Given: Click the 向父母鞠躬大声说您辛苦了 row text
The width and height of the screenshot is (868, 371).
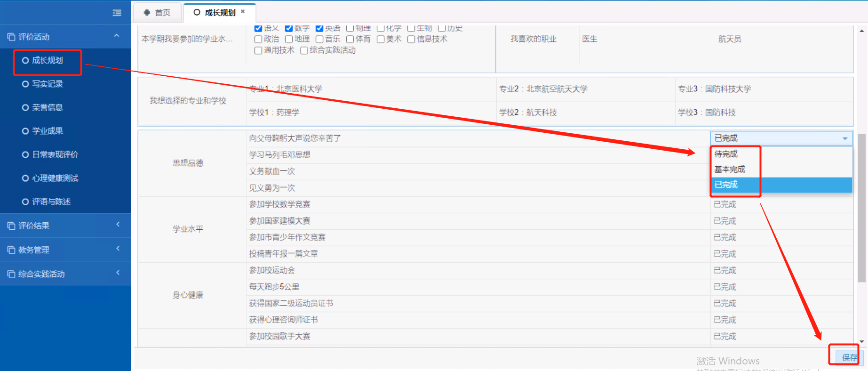Looking at the screenshot, I should [295, 138].
